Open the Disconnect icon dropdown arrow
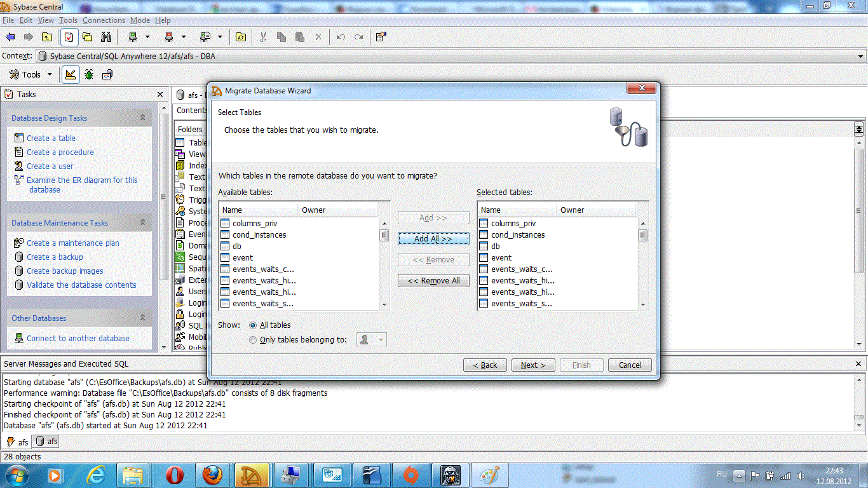This screenshot has height=488, width=868. coord(184,37)
